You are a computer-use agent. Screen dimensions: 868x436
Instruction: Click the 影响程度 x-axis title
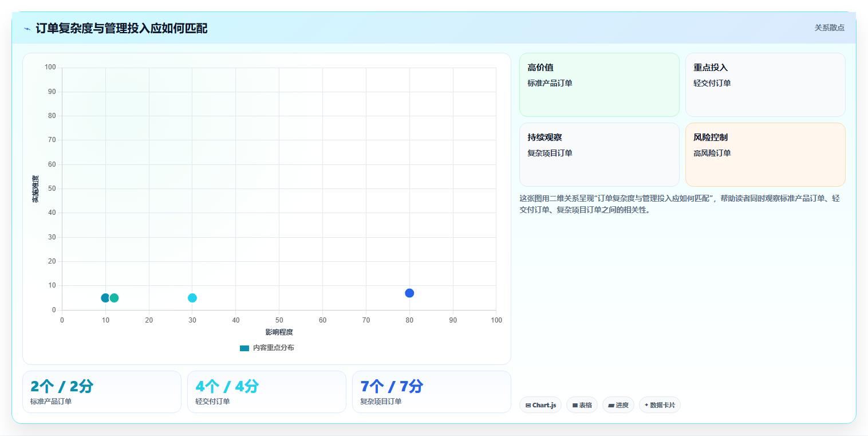[279, 332]
